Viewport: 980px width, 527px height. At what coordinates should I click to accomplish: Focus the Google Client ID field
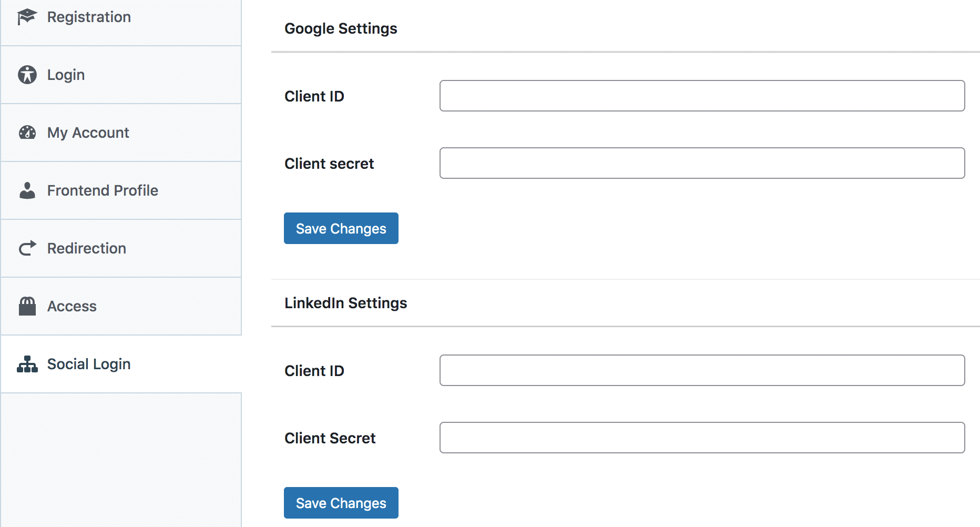702,96
